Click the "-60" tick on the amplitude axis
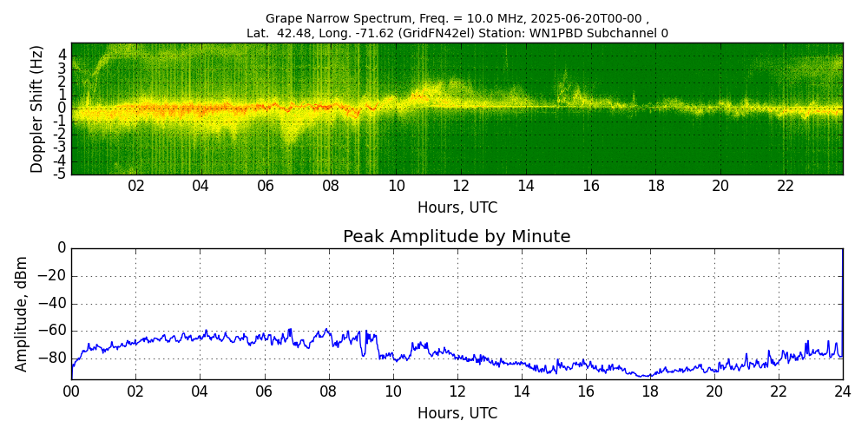 [x=53, y=330]
